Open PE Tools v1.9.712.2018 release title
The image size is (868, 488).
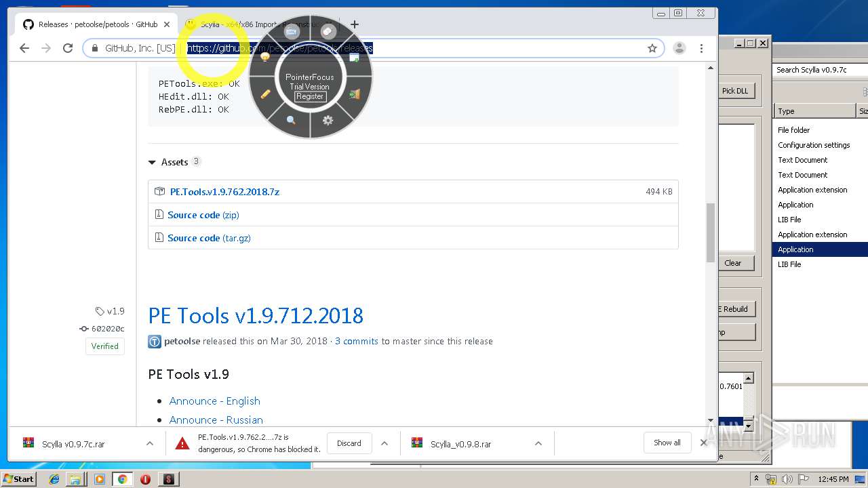(256, 316)
